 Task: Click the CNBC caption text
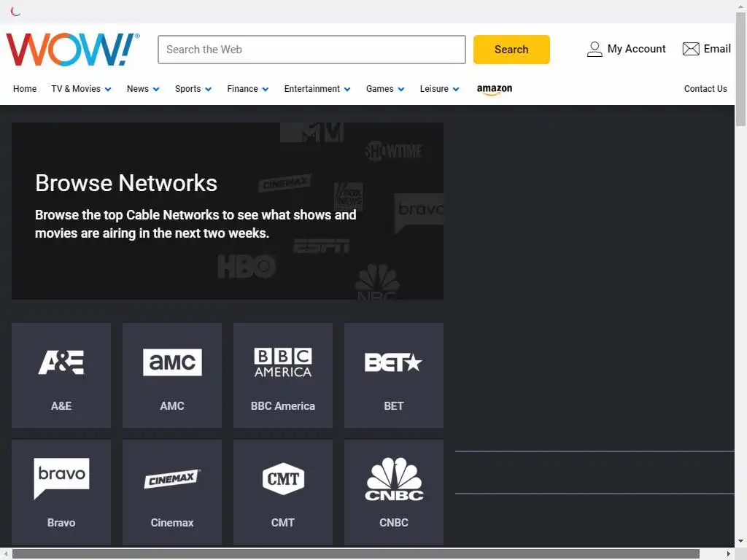pos(394,523)
